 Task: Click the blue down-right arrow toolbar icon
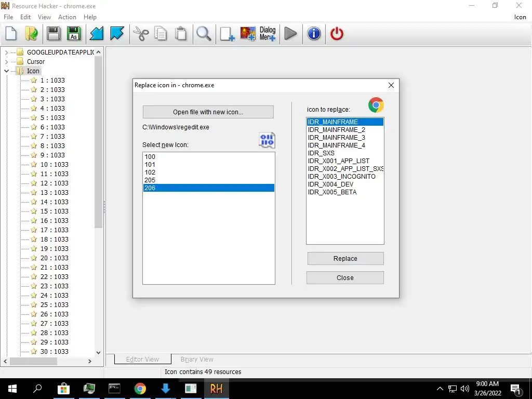(117, 34)
